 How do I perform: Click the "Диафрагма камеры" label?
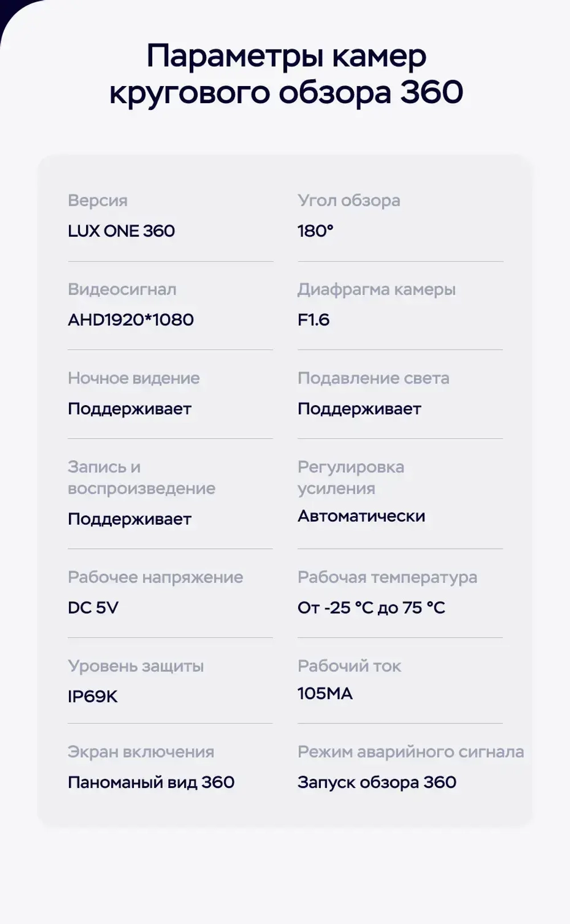376,289
